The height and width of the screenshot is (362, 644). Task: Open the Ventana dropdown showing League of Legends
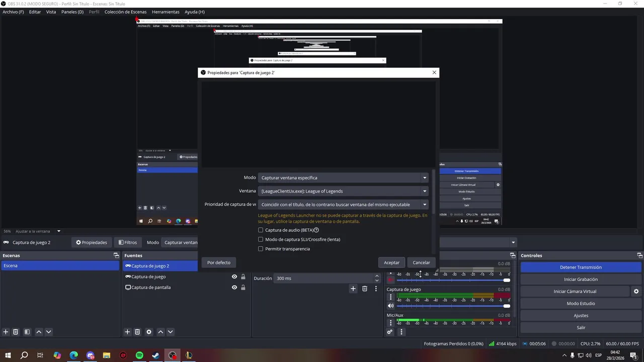(343, 191)
